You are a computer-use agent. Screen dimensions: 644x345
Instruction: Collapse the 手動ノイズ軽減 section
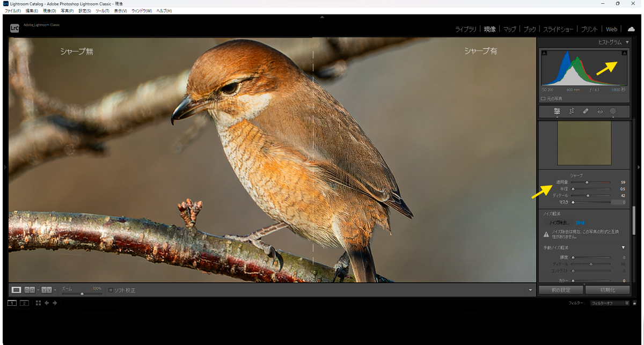623,247
